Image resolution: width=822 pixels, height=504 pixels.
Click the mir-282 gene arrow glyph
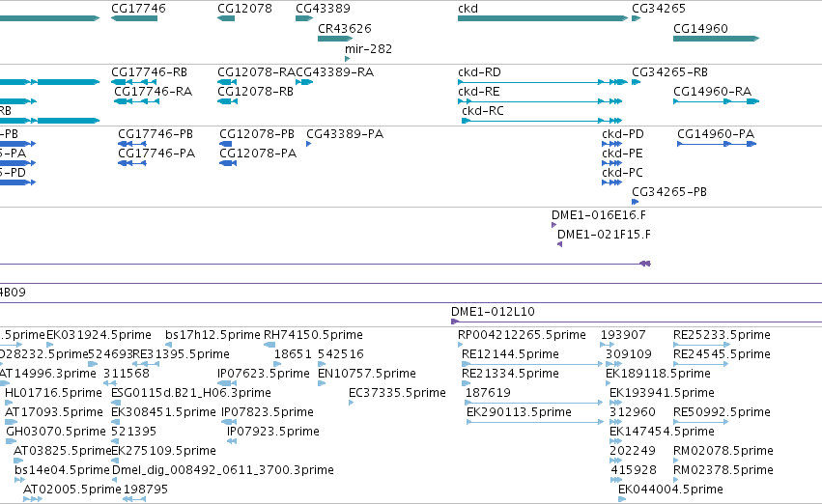tap(347, 59)
